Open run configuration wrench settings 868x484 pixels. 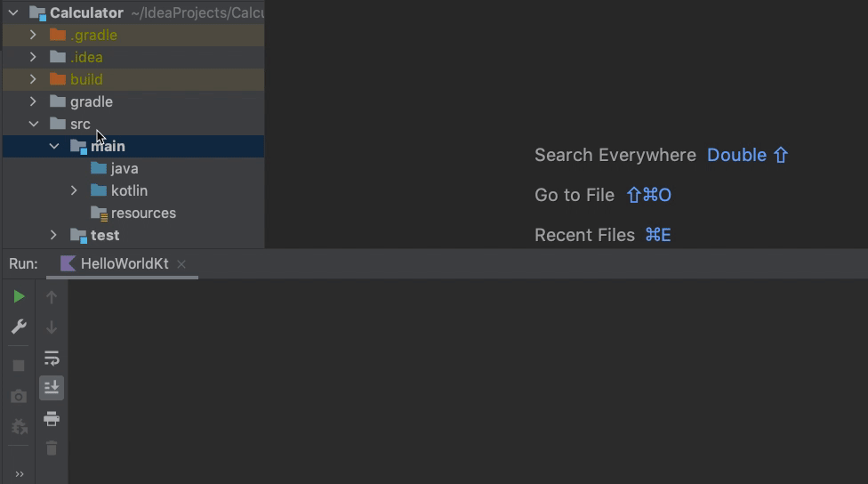[19, 327]
